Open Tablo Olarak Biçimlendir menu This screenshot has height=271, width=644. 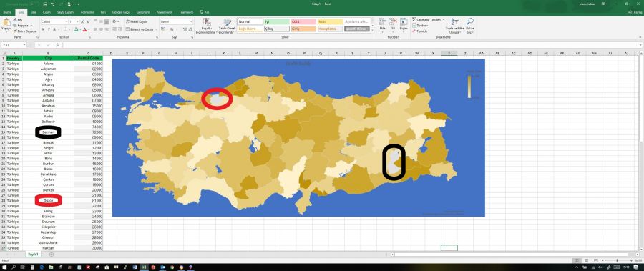tap(227, 26)
